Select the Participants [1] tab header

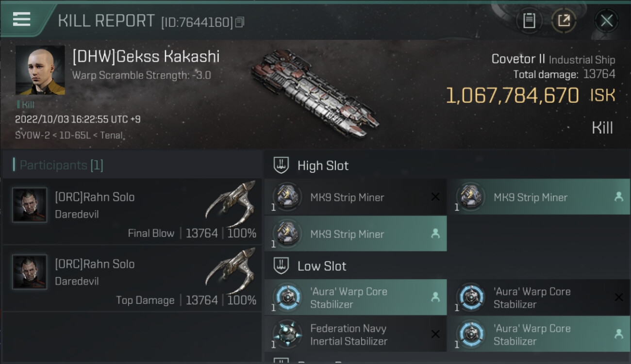61,165
